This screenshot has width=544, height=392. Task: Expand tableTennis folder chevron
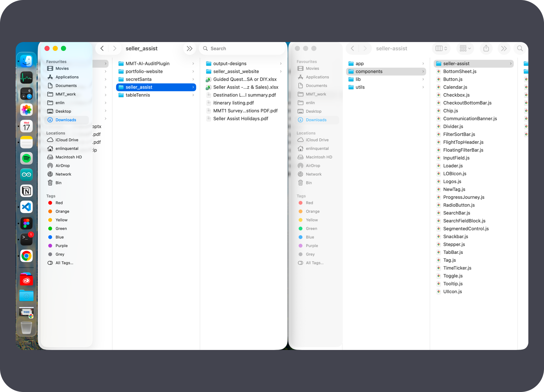pyautogui.click(x=193, y=95)
